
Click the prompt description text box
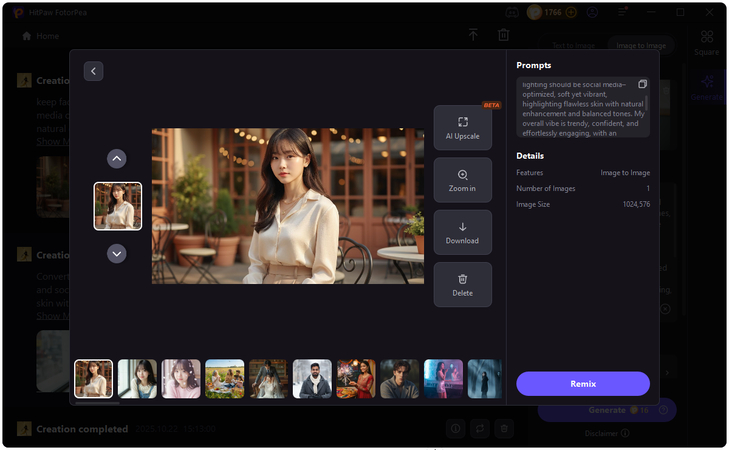(x=583, y=107)
